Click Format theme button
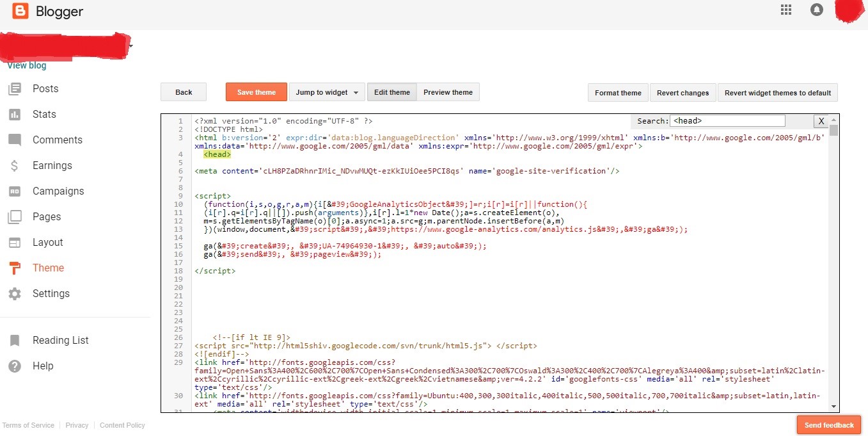This screenshot has width=868, height=436. pyautogui.click(x=618, y=93)
